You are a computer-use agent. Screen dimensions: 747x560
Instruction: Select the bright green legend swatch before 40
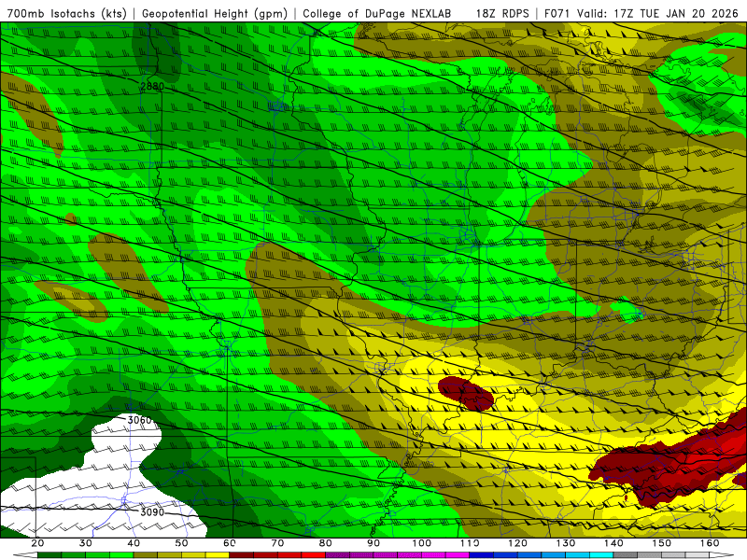(x=121, y=555)
